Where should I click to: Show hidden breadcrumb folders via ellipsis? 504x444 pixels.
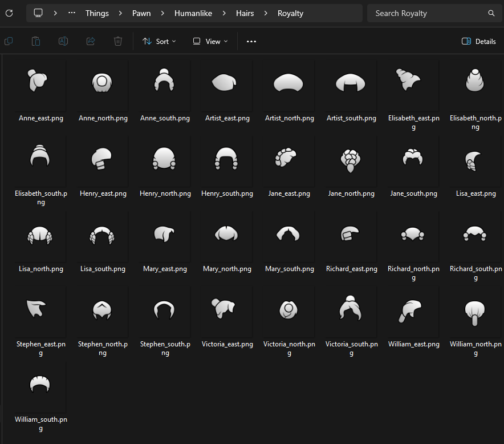72,13
